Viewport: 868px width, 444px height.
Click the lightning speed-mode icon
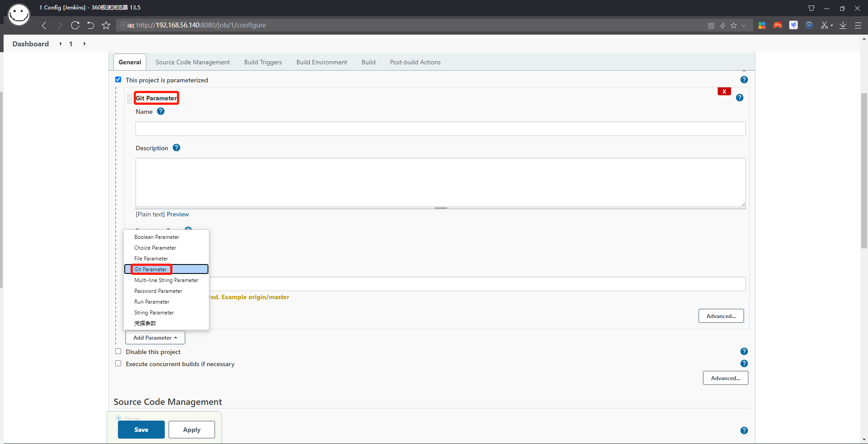[723, 26]
